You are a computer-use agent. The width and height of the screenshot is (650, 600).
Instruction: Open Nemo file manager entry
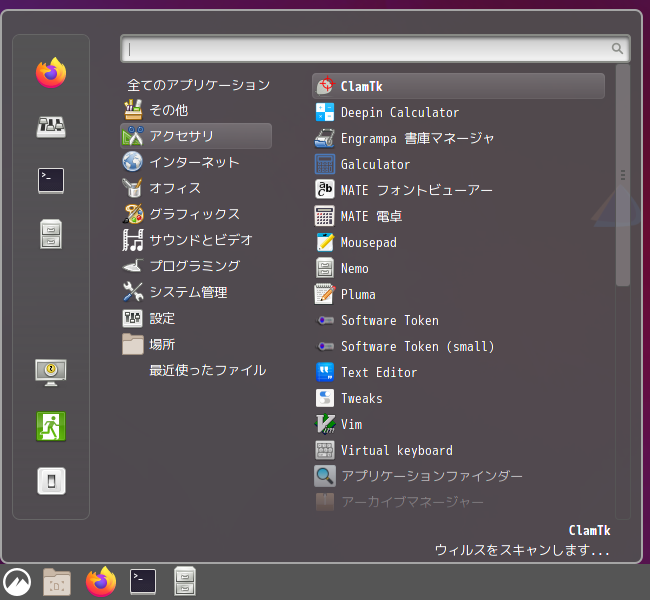458,269
